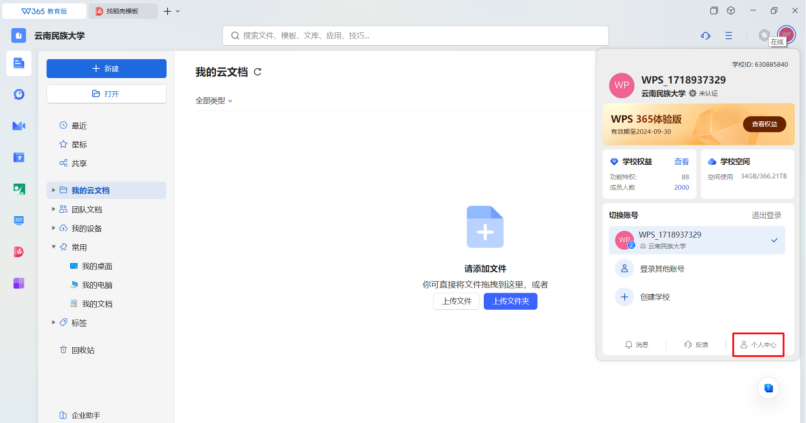The image size is (806, 423).
Task: Click 退出登录 to log out
Action: 766,215
